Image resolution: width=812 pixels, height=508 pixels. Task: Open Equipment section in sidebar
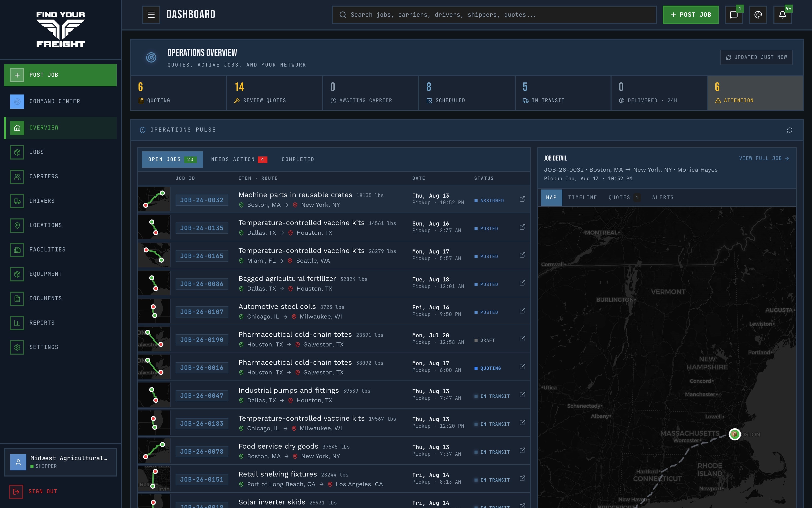click(60, 274)
